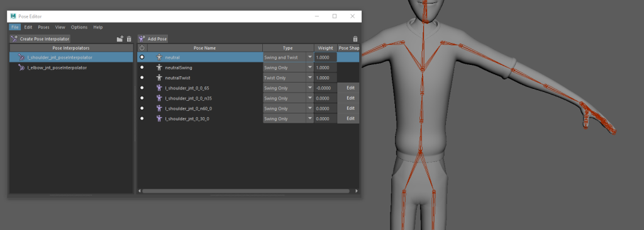Click the Maya logo in Pose Editor title
The image size is (644, 230).
point(13,16)
